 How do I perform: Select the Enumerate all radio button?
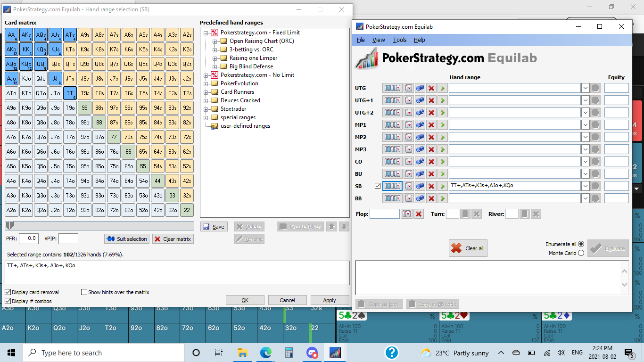click(581, 244)
